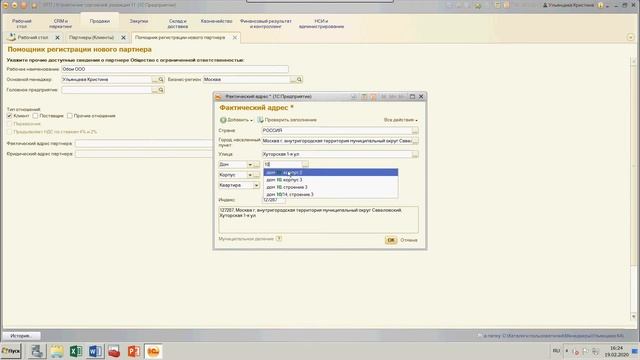Screen dimensions: 640x360
Task: Expand the Дом type dropdown
Action: [x=250, y=164]
